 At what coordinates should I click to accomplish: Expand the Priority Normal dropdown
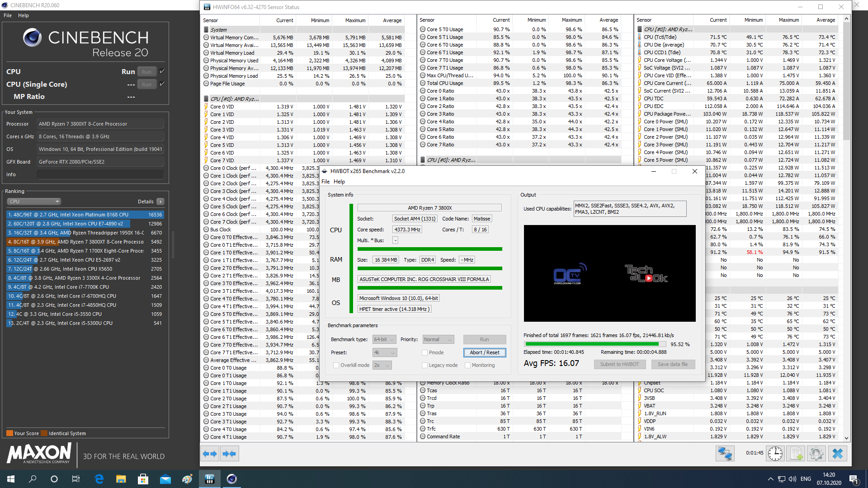click(438, 339)
